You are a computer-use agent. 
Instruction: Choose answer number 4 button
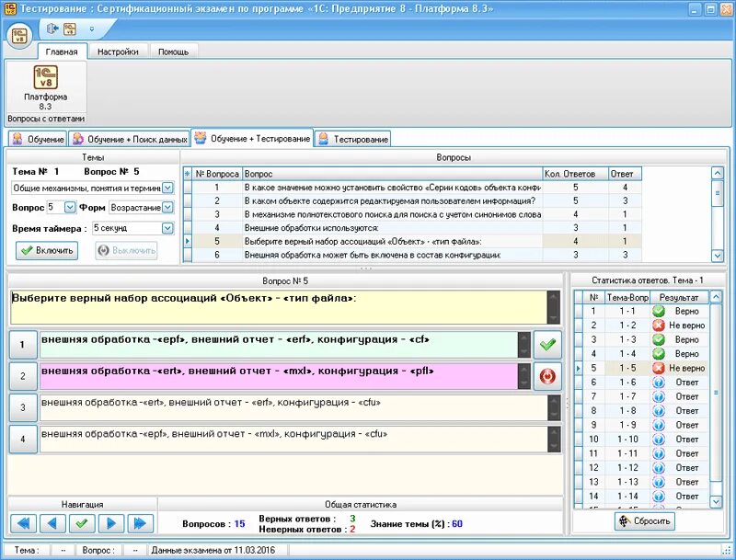click(x=22, y=440)
